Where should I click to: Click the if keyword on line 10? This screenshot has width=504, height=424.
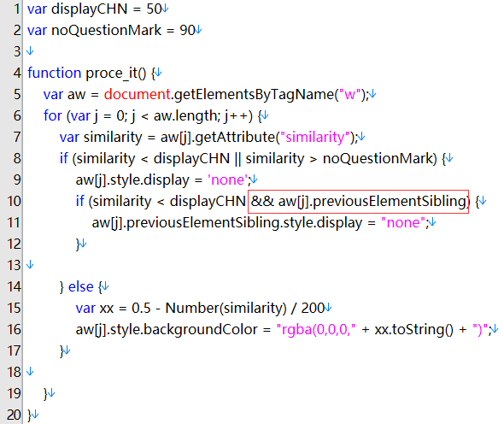79,201
